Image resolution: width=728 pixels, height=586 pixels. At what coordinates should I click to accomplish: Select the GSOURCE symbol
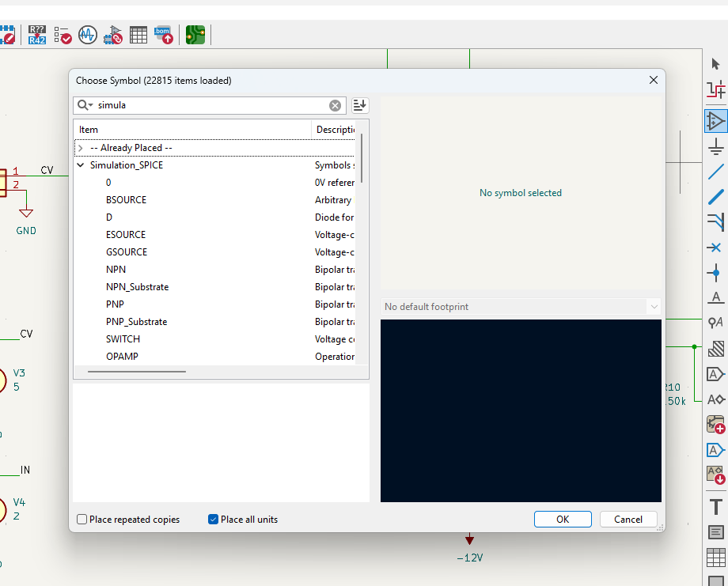pos(214,252)
